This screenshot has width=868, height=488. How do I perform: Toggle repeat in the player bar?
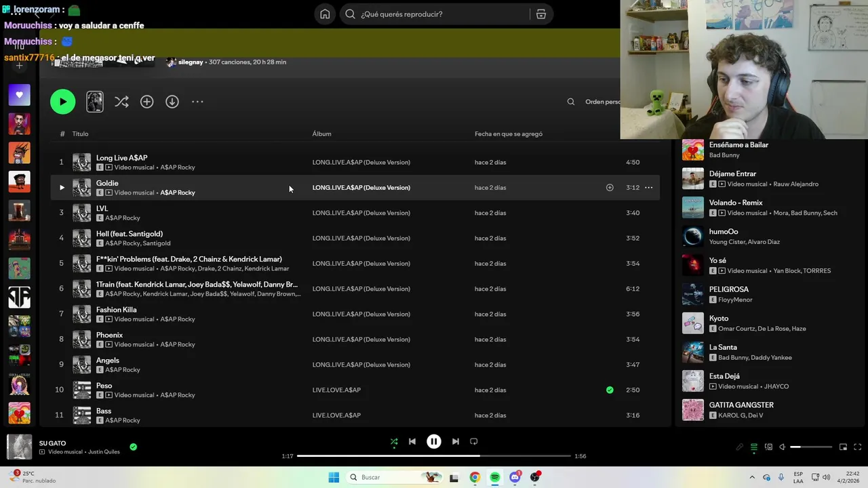474,441
